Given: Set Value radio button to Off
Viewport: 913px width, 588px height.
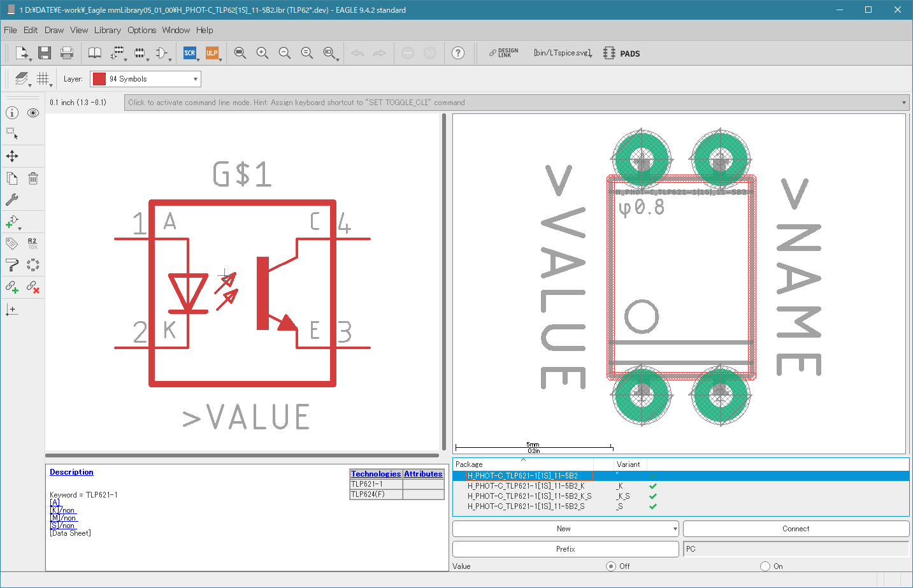Looking at the screenshot, I should point(611,566).
